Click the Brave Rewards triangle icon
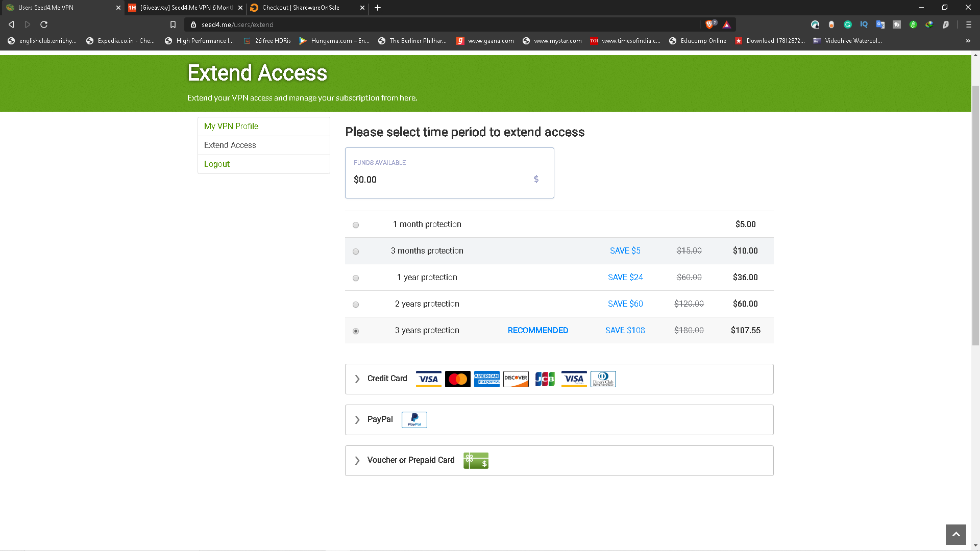980x551 pixels. point(726,24)
